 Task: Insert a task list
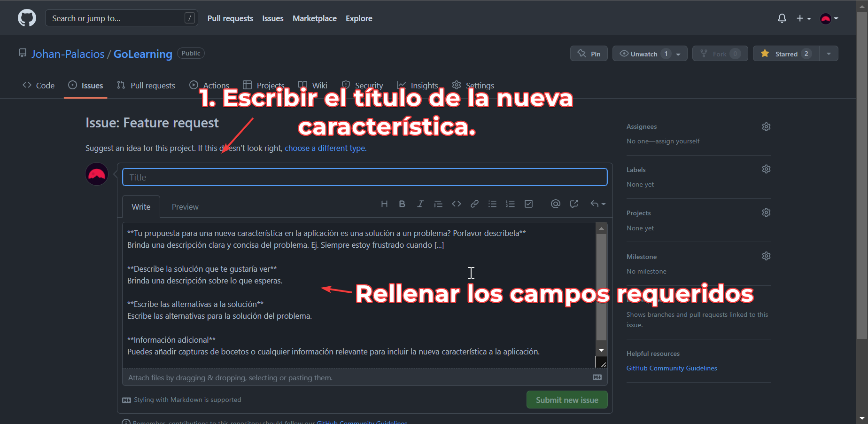528,204
